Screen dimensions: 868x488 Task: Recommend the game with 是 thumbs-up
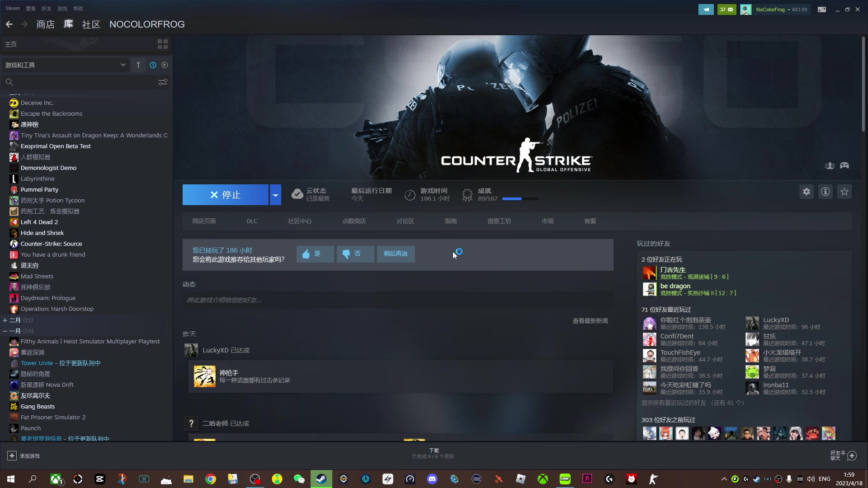[x=315, y=254]
